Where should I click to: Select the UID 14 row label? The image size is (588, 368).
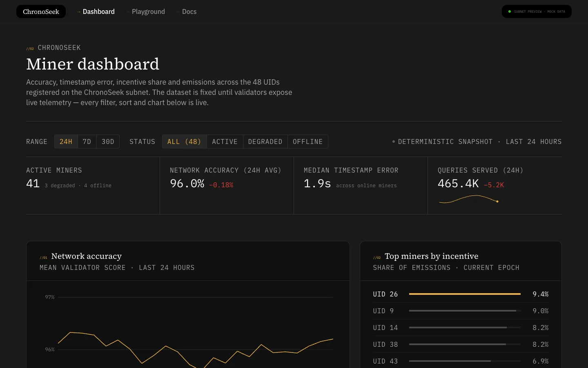(385, 328)
